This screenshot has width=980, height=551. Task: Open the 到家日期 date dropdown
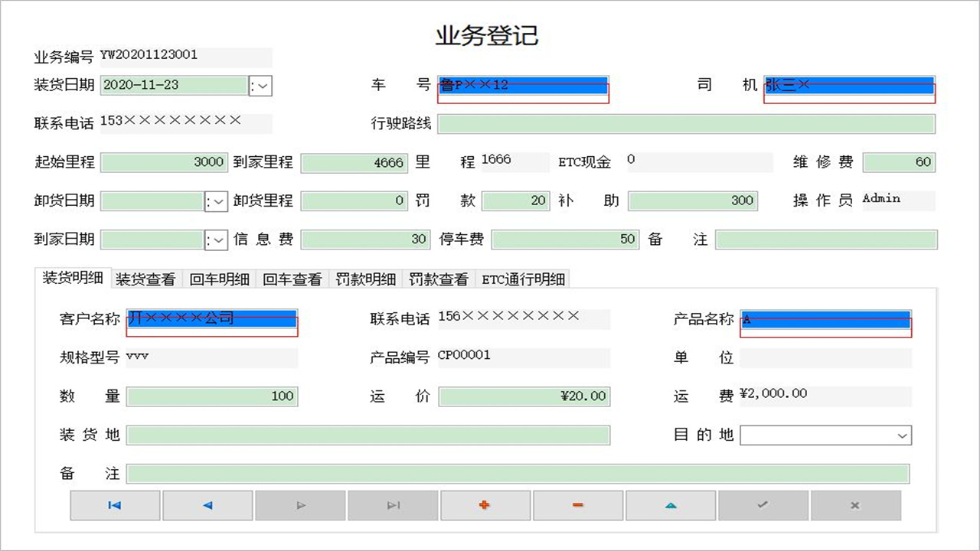(217, 239)
